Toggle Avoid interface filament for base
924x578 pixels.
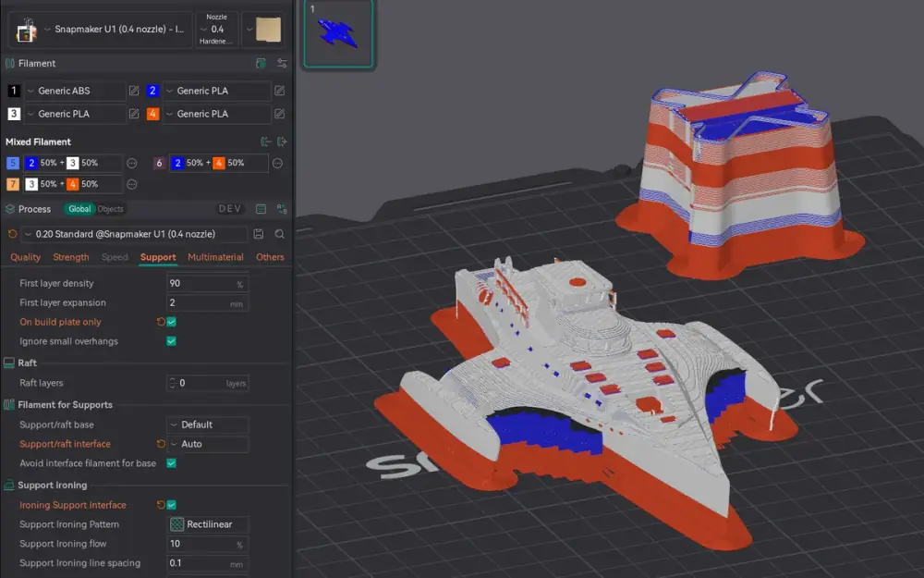coord(172,463)
